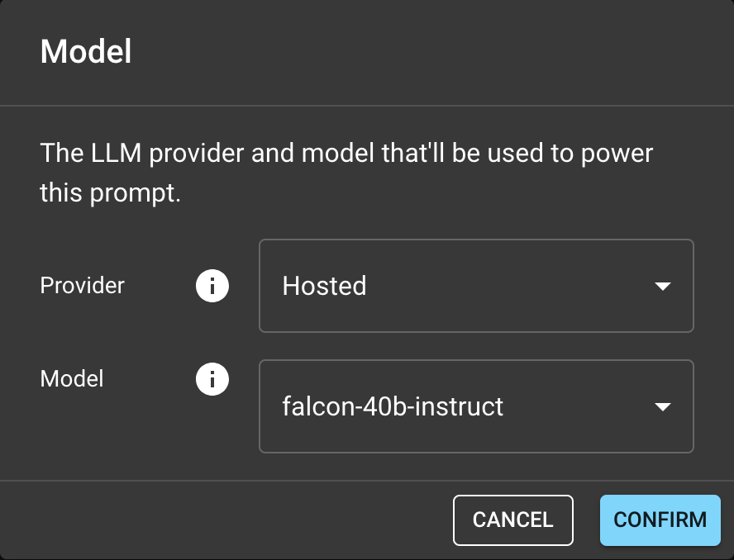This screenshot has width=734, height=560.
Task: Click the Model dialog title
Action: click(85, 51)
